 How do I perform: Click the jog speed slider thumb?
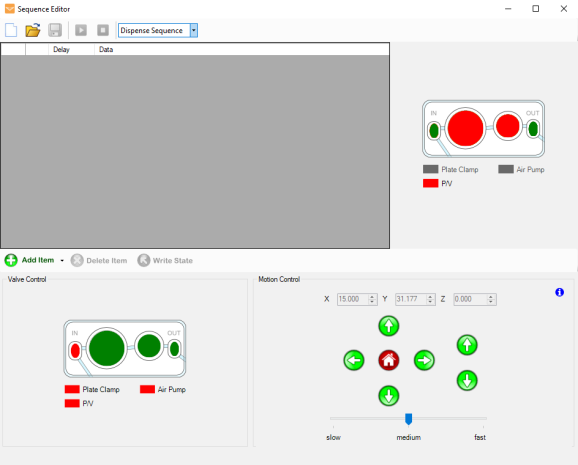click(408, 419)
